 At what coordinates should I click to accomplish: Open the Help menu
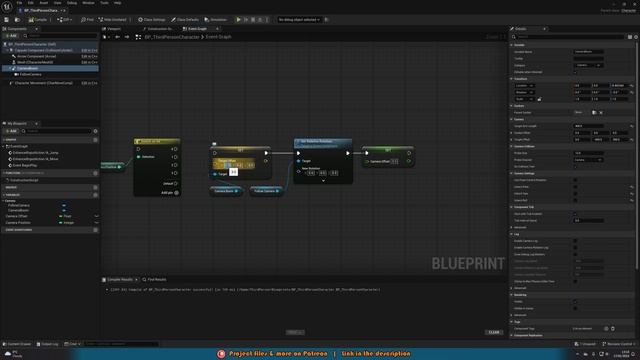coord(118,3)
